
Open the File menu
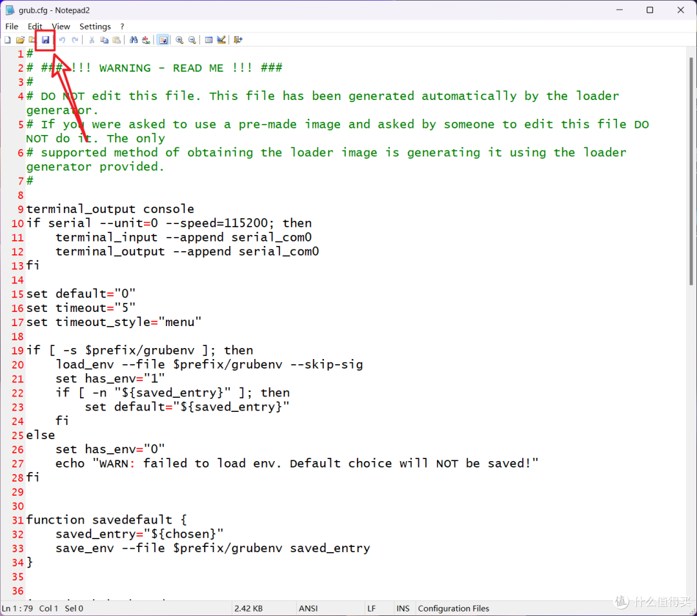[x=12, y=26]
